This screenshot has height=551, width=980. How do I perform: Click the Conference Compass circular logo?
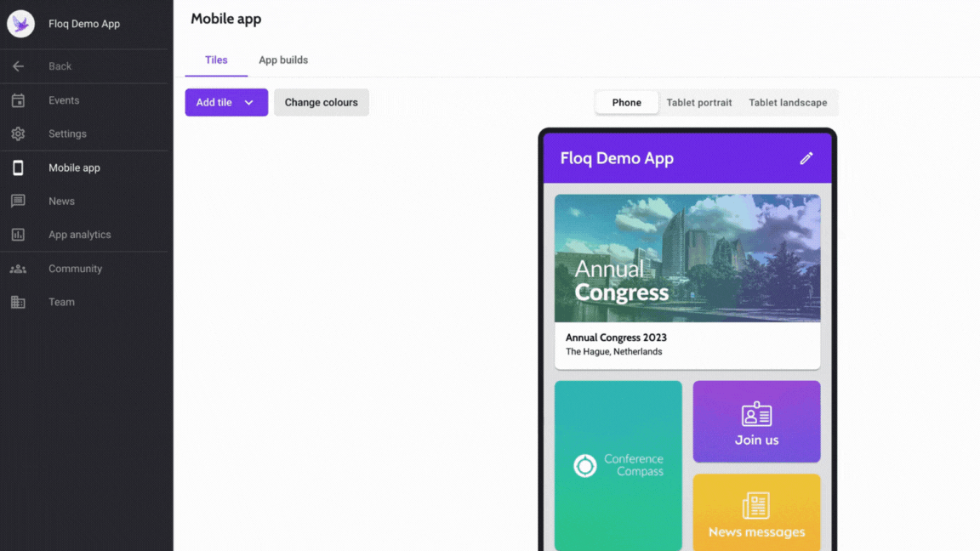[585, 465]
